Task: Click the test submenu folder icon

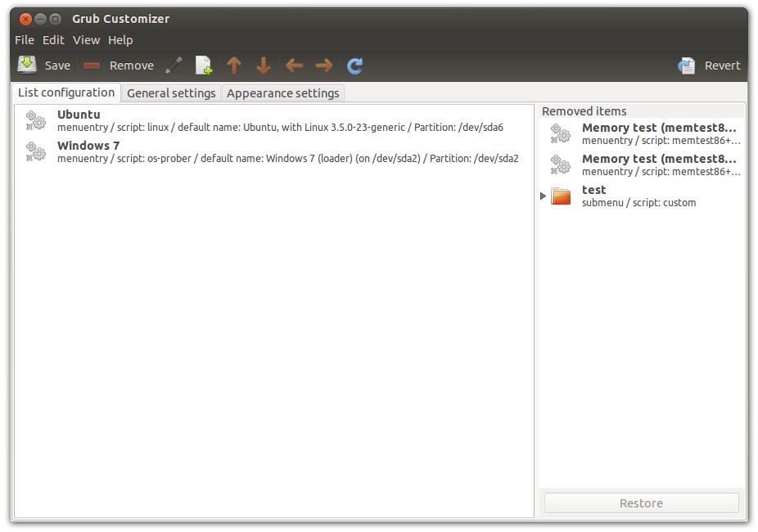Action: coord(561,196)
